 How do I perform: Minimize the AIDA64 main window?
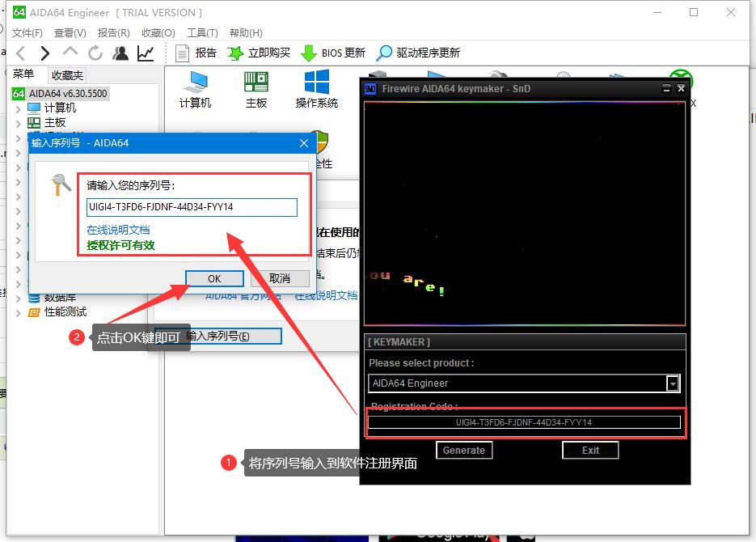[657, 12]
